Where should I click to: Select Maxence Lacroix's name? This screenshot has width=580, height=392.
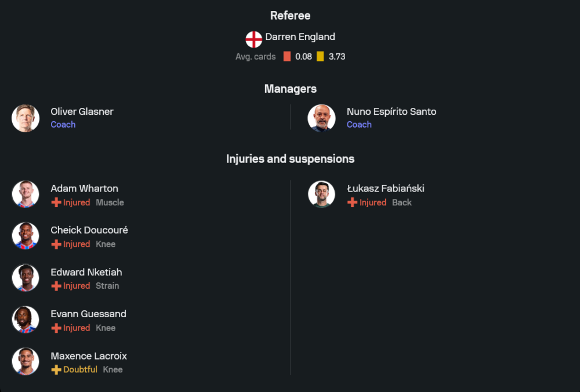[x=89, y=355]
